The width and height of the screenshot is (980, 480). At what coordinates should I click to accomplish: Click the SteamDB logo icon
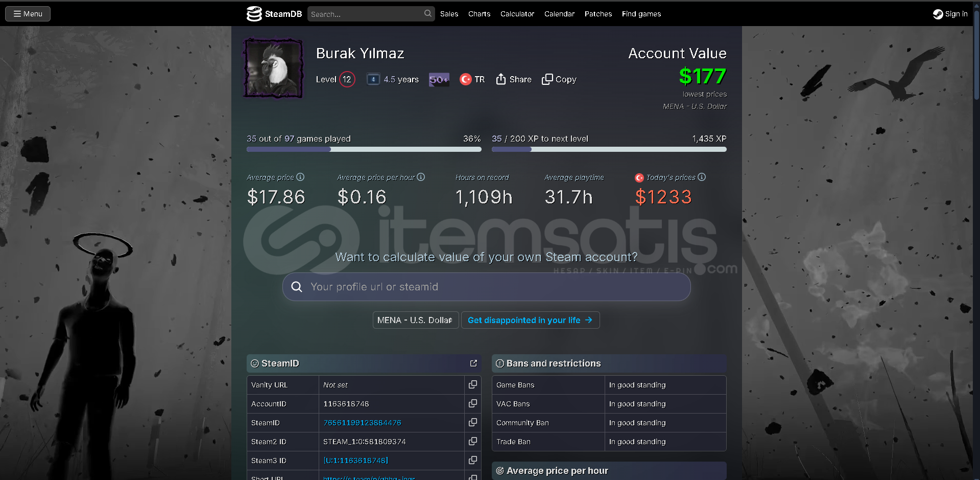tap(254, 14)
